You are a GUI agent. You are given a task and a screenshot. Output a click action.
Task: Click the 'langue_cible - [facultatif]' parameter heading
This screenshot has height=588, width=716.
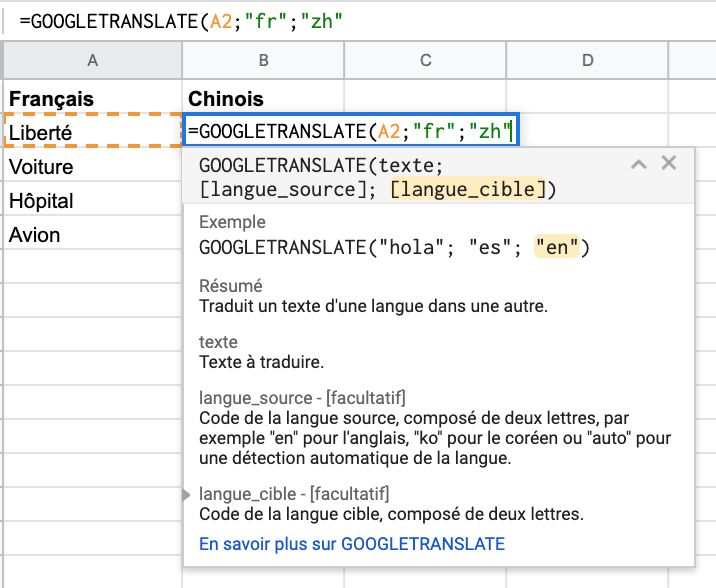click(294, 494)
